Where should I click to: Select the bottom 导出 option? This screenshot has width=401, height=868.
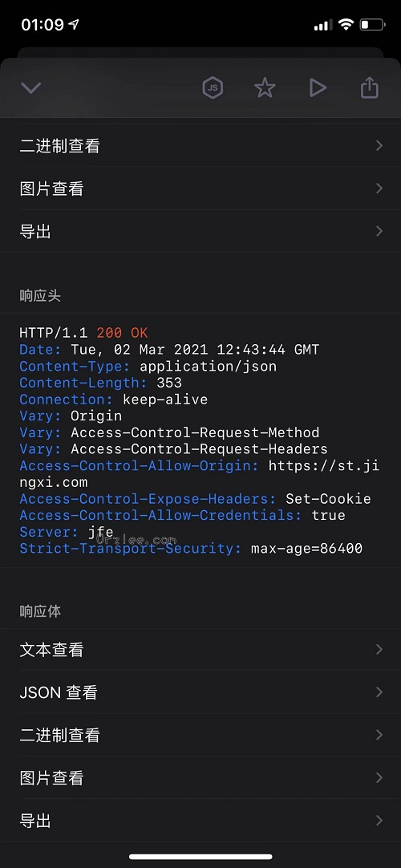pos(200,821)
